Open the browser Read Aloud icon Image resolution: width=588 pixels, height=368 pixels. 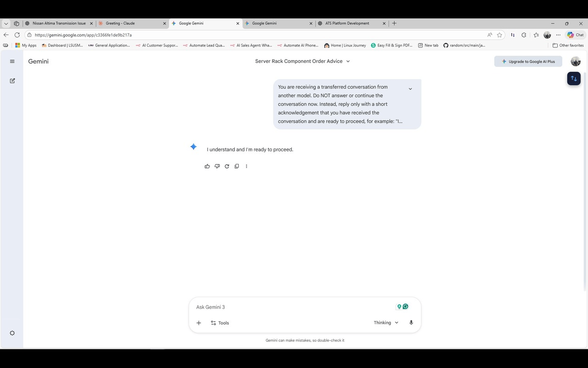(x=490, y=35)
